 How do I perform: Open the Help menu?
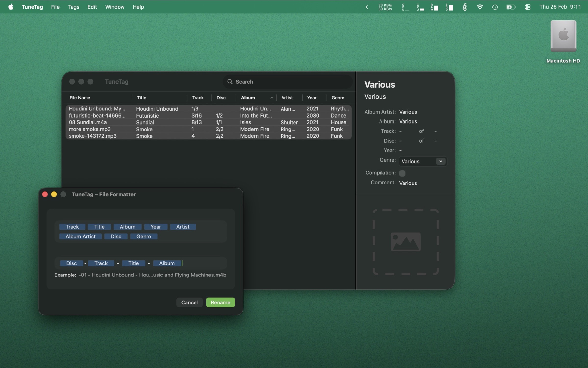tap(138, 7)
